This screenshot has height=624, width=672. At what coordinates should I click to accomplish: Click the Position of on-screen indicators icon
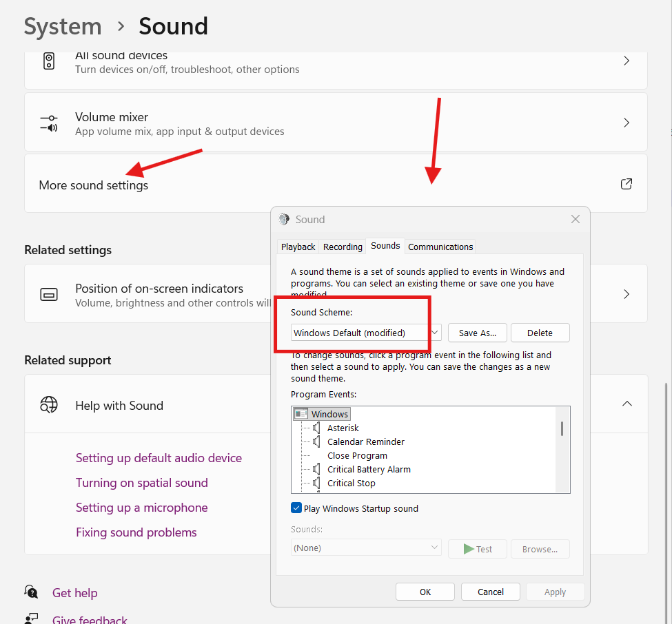(x=49, y=295)
